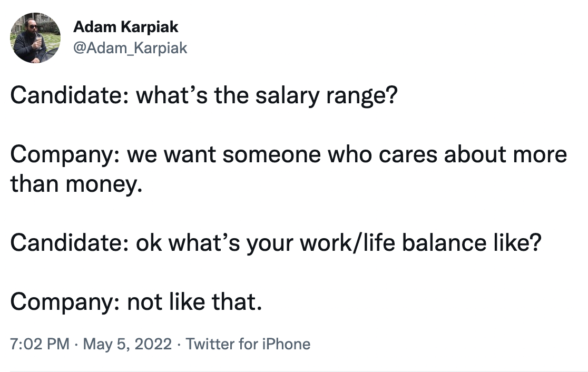Click the line asking about salary range
This screenshot has width=588, height=372.
tap(203, 96)
